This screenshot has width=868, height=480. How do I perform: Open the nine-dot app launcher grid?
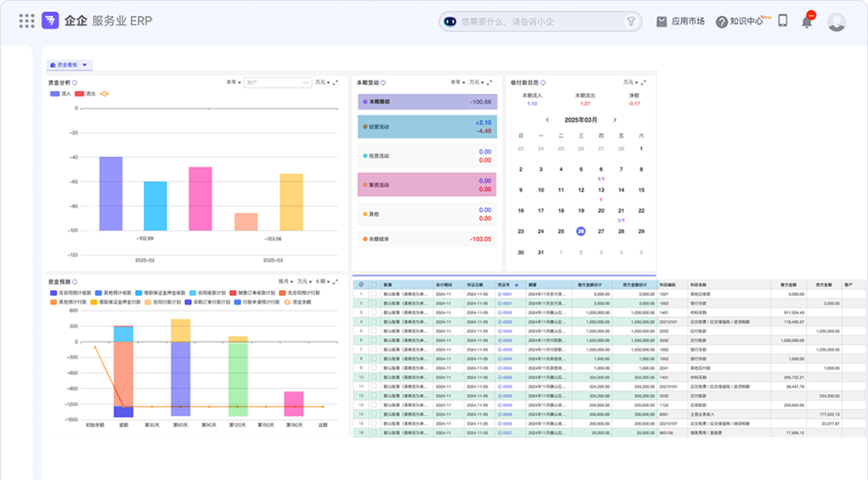pyautogui.click(x=27, y=21)
